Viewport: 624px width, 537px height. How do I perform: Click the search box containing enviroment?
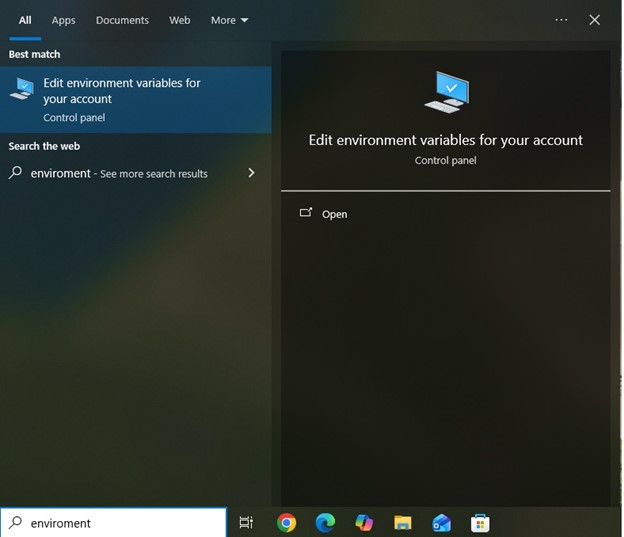pyautogui.click(x=113, y=522)
